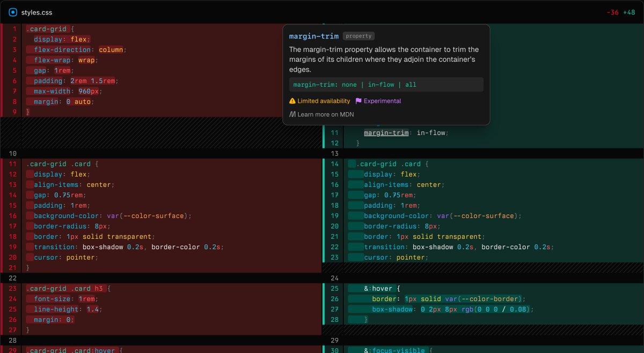Click the added selector .card-grid .card { on line 14
The width and height of the screenshot is (644, 353).
(393, 164)
